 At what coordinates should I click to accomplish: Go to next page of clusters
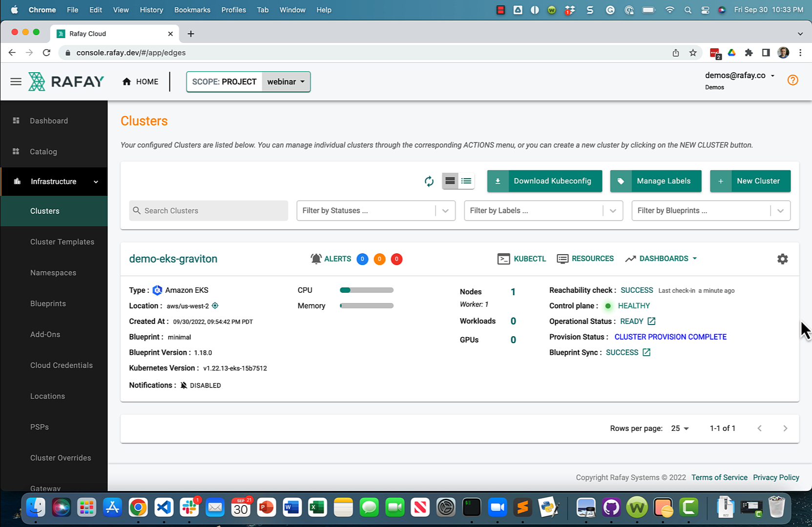pyautogui.click(x=785, y=428)
